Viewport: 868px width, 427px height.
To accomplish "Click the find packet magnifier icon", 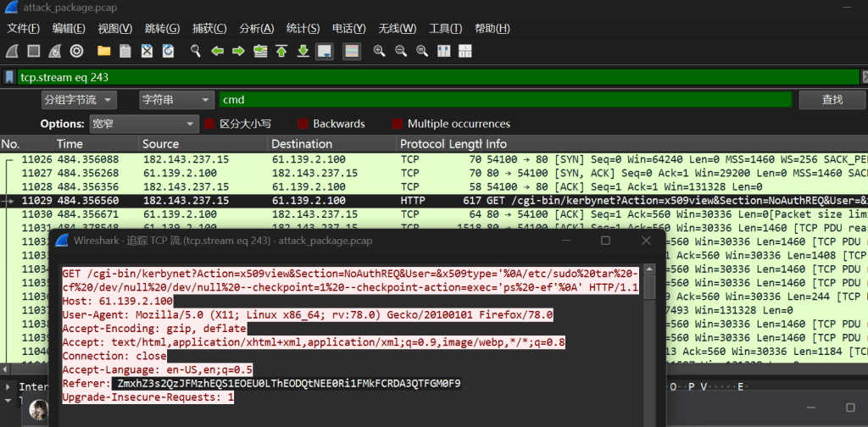I will pyautogui.click(x=196, y=52).
